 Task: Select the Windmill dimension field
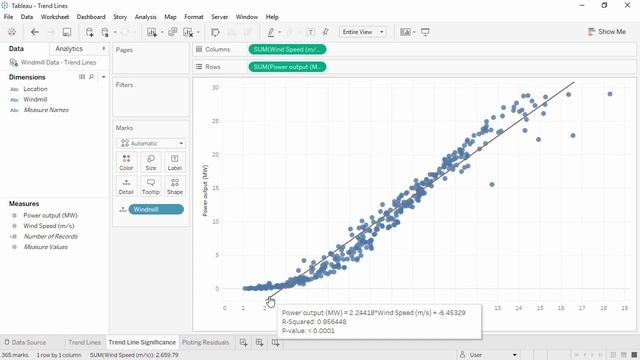click(x=35, y=99)
